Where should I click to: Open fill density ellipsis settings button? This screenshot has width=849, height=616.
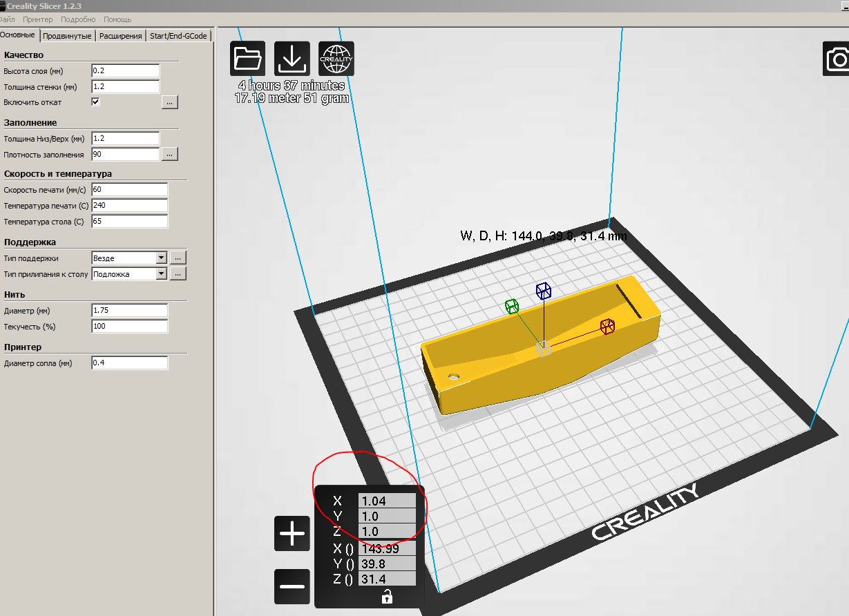[x=170, y=154]
